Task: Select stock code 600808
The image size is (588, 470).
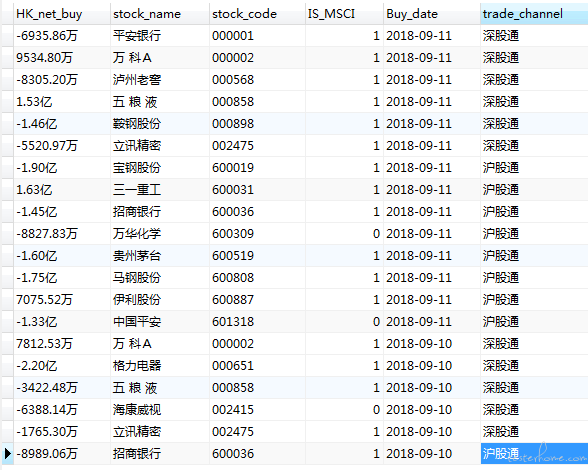Action: coord(233,278)
